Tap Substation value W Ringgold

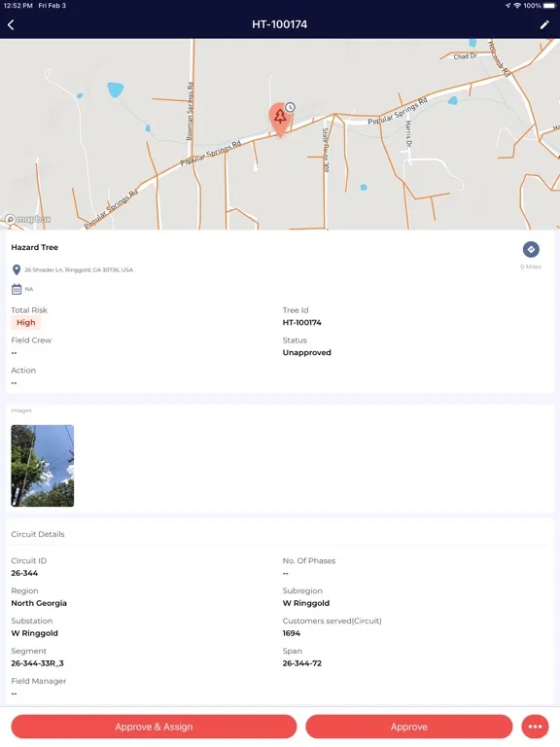tap(34, 633)
